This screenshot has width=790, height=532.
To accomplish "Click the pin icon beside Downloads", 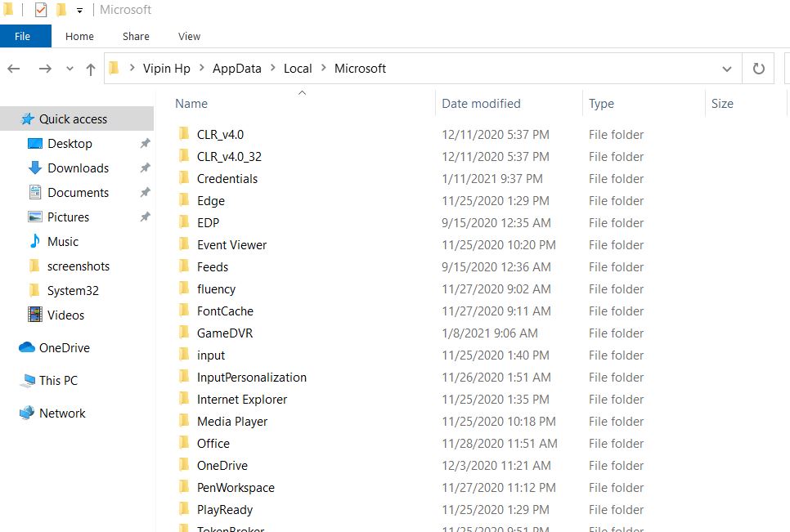I will (145, 168).
